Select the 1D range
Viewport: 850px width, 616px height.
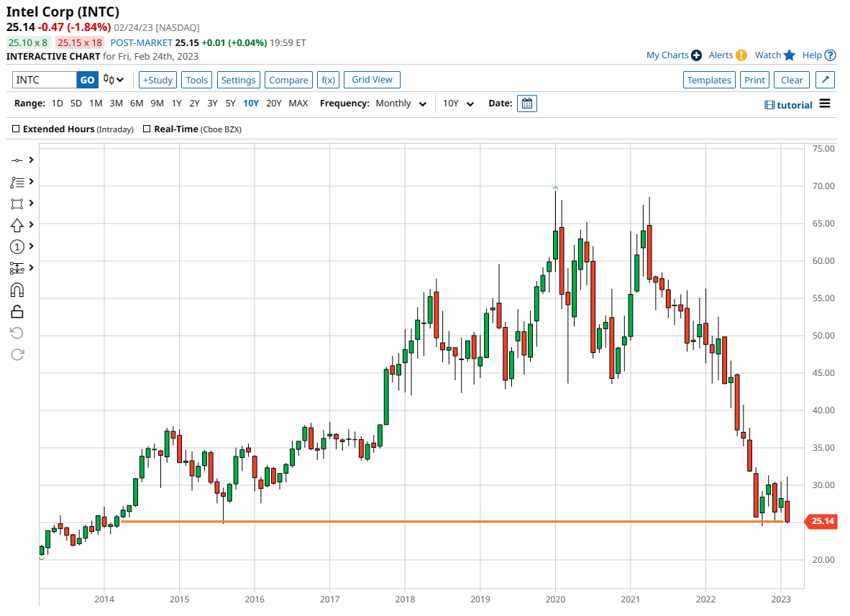coord(57,104)
